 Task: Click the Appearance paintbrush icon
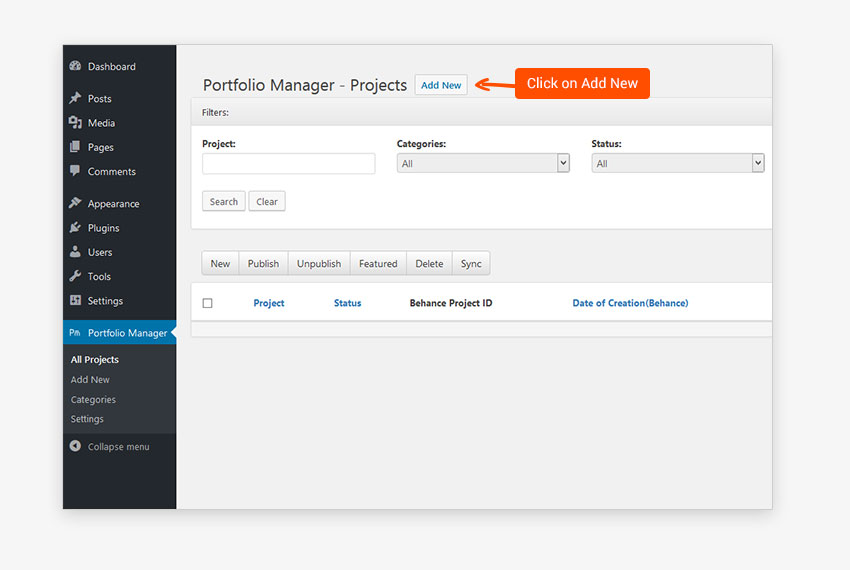75,203
